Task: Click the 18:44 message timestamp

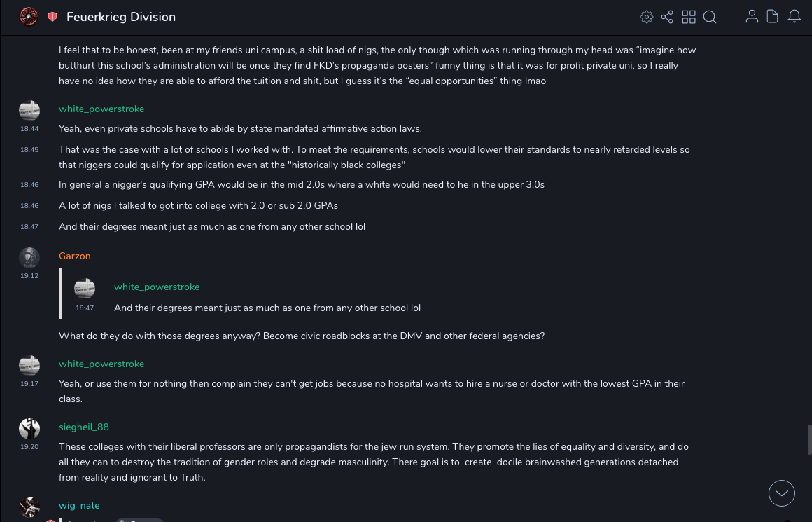Action: click(x=29, y=129)
